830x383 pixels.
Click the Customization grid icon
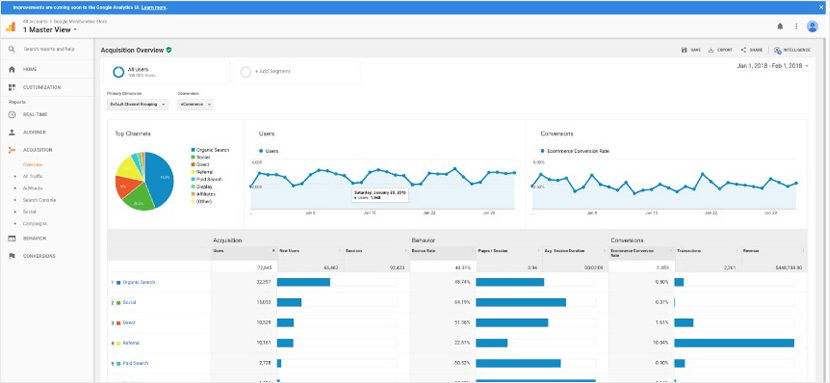coord(12,87)
